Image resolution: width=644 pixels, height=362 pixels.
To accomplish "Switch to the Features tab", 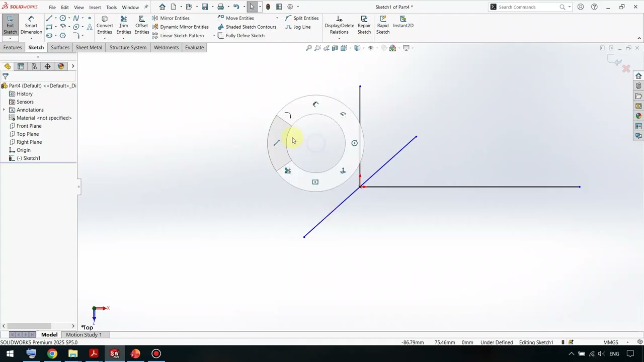I will point(13,48).
